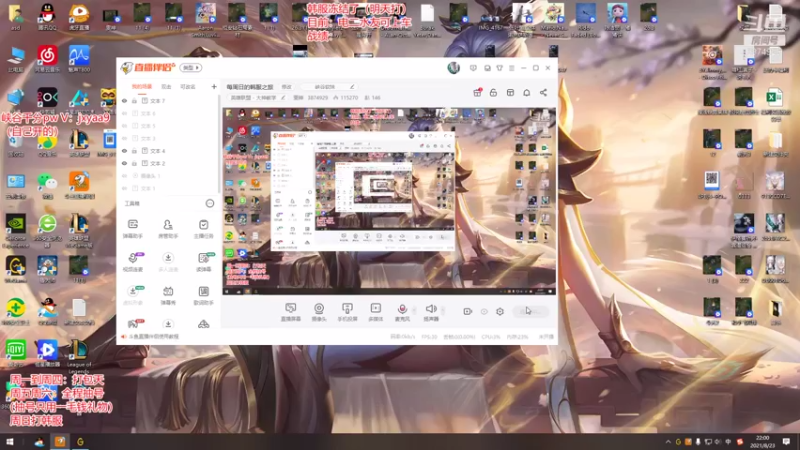Expand the 类型 pill beside the logo
Viewport: 800px width, 450px height.
coord(191,67)
